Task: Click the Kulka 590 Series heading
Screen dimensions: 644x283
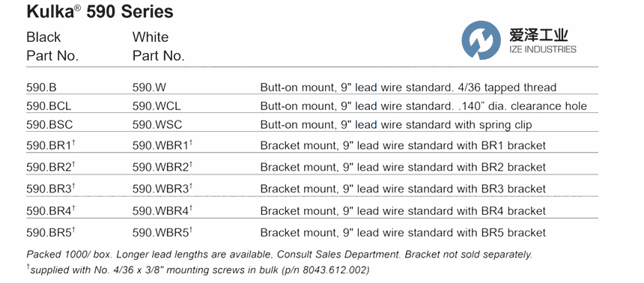Action: coord(100,11)
